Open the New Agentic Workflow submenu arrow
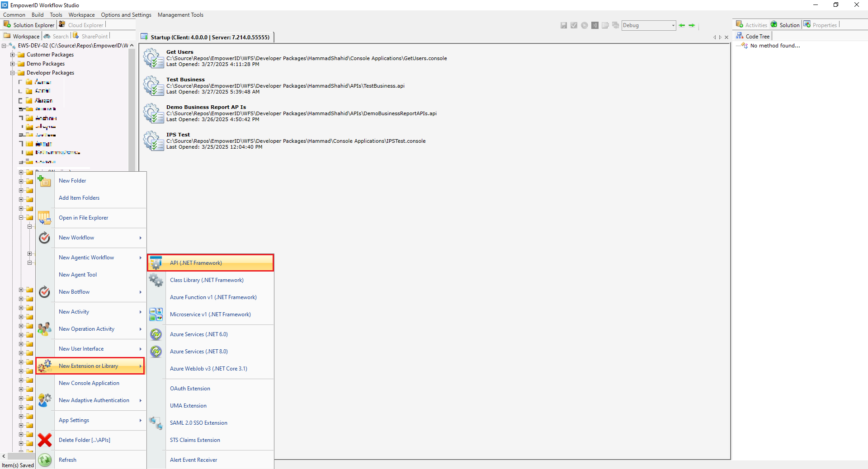The image size is (868, 469). click(x=141, y=258)
